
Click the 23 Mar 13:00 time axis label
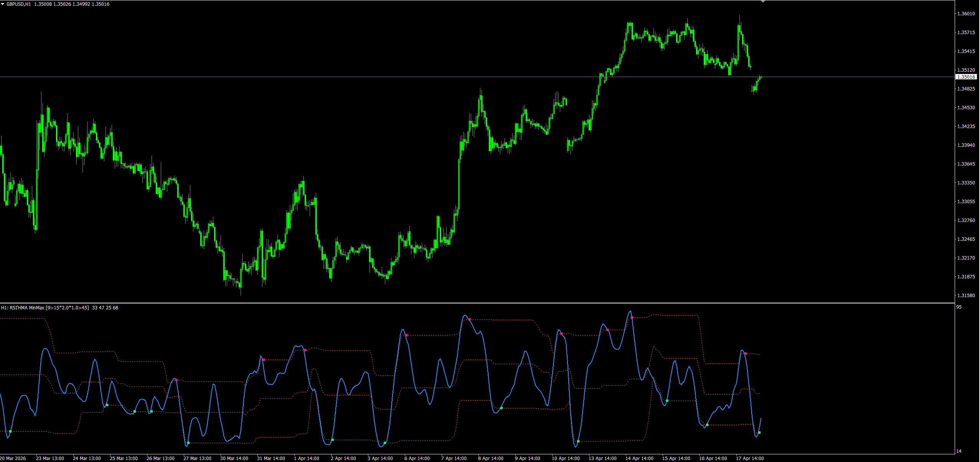(50, 459)
